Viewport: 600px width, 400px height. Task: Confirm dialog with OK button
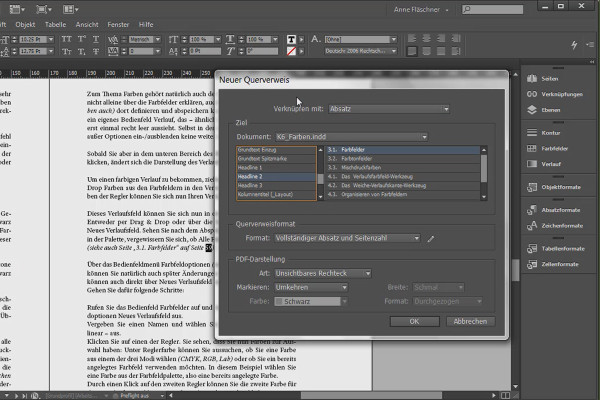[x=414, y=322]
